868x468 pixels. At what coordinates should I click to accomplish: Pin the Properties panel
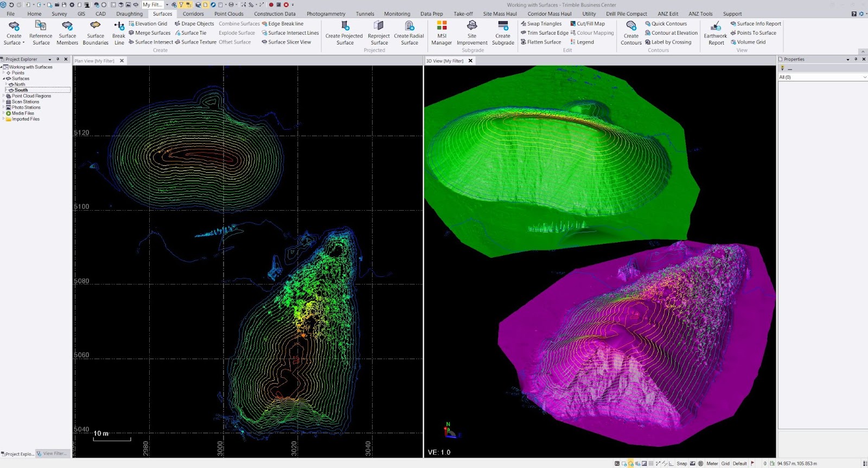point(856,59)
